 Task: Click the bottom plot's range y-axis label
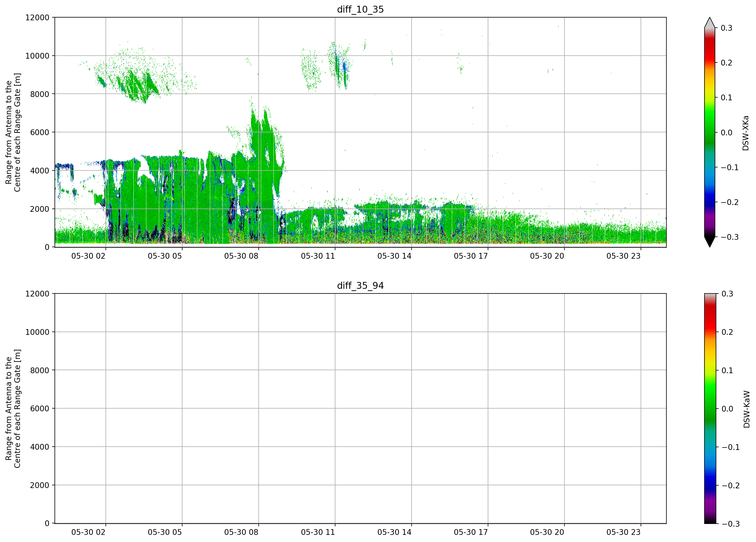click(13, 409)
